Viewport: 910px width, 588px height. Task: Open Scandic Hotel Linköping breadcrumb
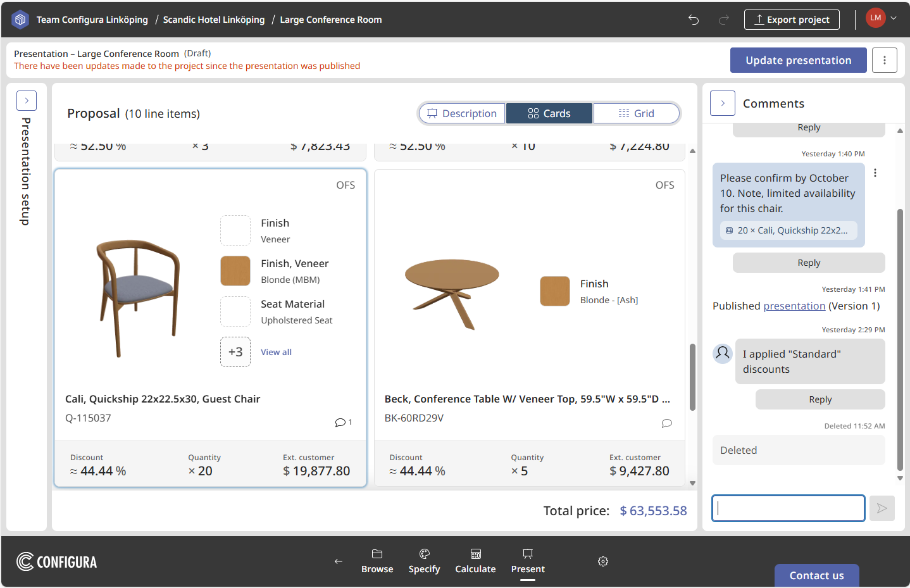(x=214, y=20)
